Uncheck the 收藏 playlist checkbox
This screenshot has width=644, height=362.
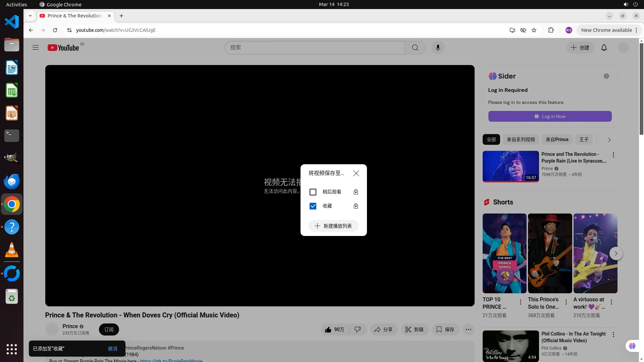[x=313, y=206]
